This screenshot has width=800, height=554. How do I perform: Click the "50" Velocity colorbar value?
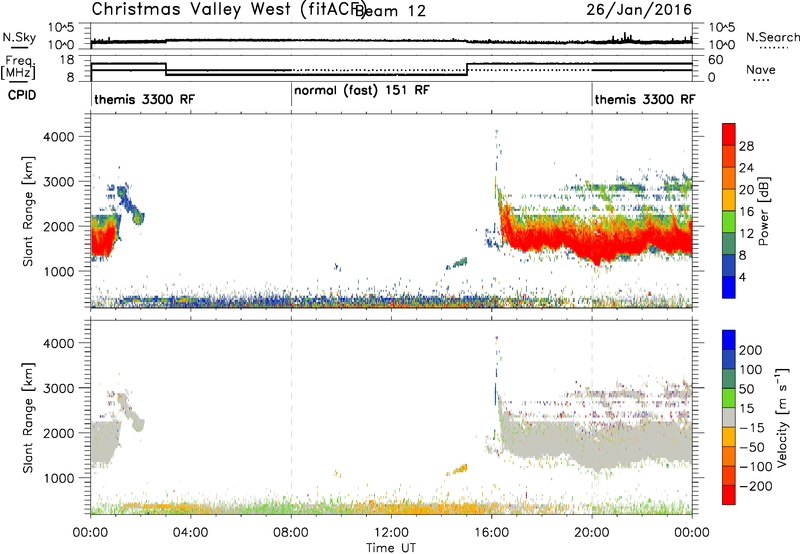point(746,389)
